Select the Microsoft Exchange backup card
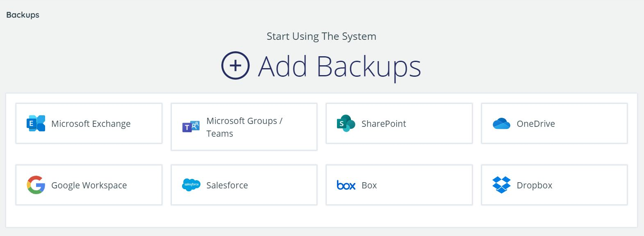Screen dimensions: 644x236 coord(89,124)
